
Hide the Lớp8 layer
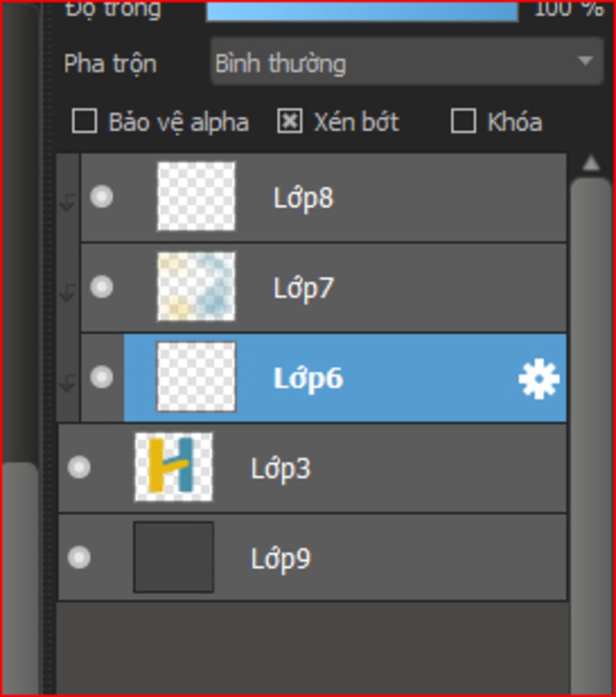[x=101, y=197]
